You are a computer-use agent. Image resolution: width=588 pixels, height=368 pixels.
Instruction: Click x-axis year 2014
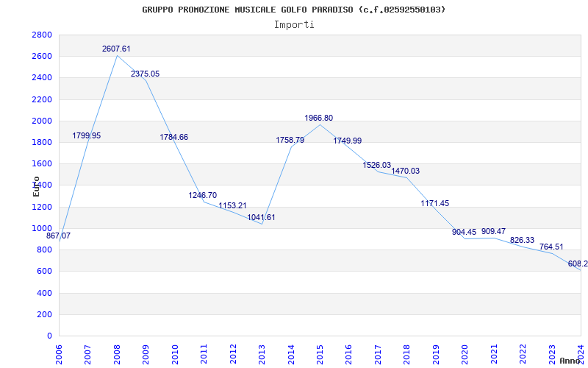pyautogui.click(x=291, y=354)
